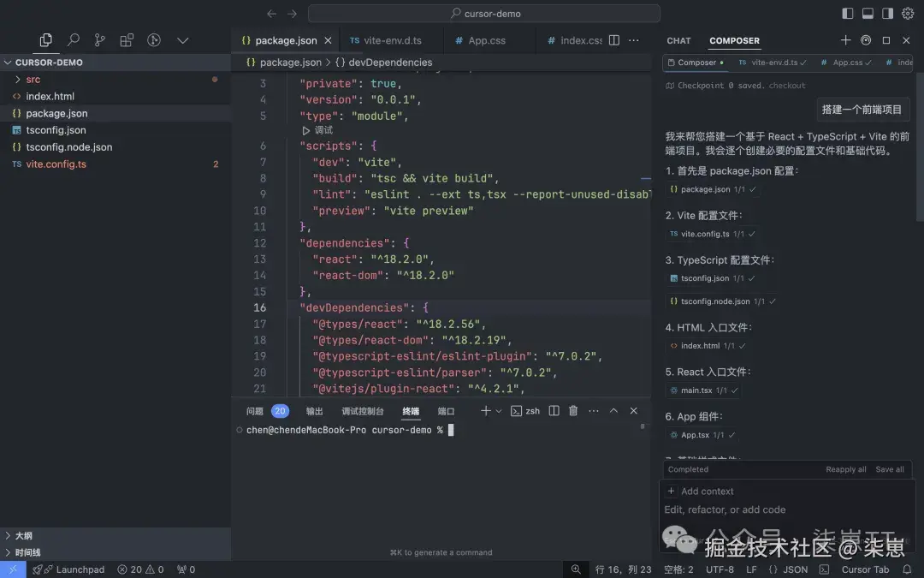The image size is (924, 578).
Task: Maximize the panel with up chevron
Action: click(613, 410)
